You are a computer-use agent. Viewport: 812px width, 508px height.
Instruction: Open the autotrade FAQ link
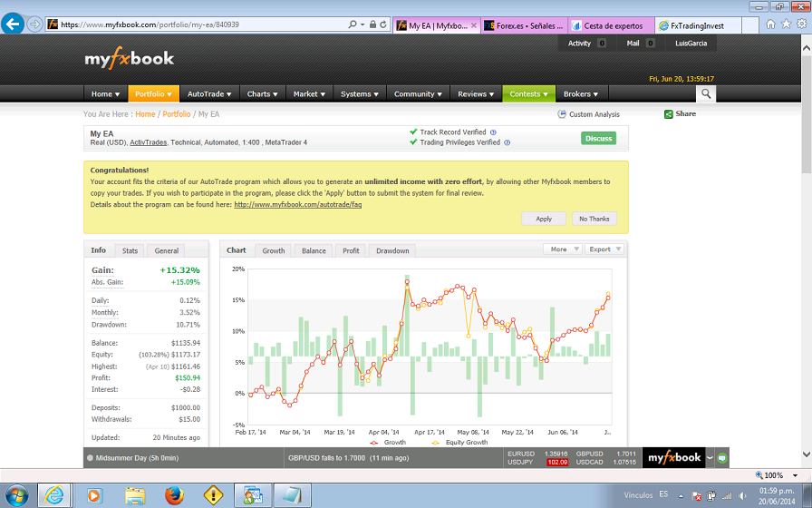[x=297, y=205]
